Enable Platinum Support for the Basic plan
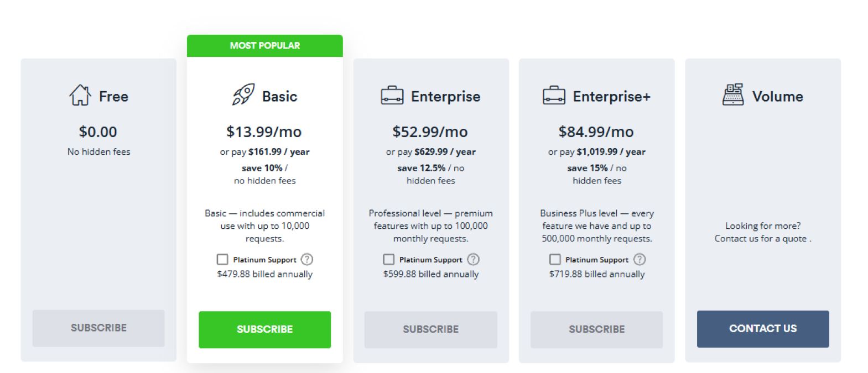The height and width of the screenshot is (373, 868). (222, 259)
